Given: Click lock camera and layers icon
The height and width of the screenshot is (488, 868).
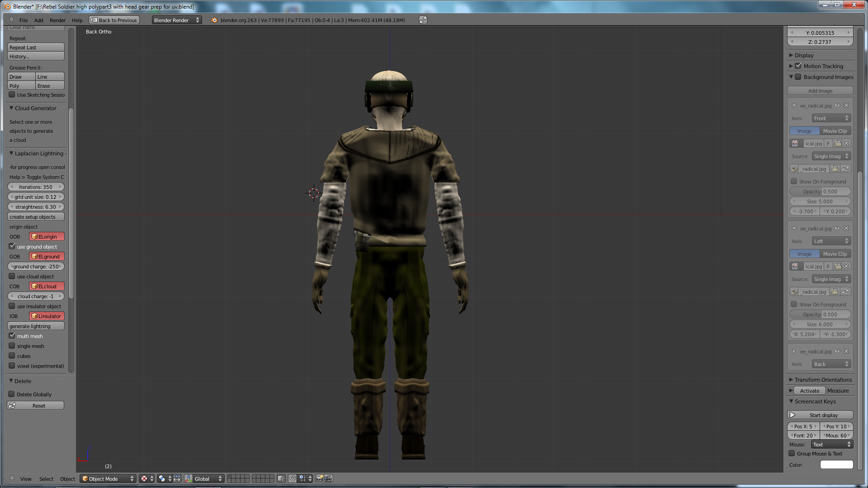Looking at the screenshot, I should [281, 479].
